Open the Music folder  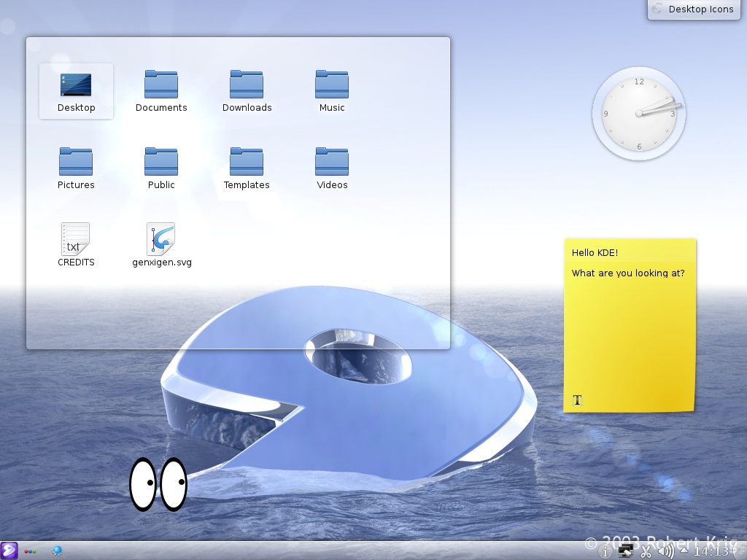tap(332, 91)
